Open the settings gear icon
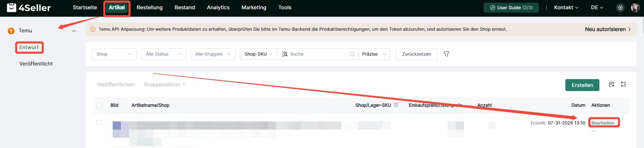Screen dimensions: 644x148 click(x=621, y=8)
